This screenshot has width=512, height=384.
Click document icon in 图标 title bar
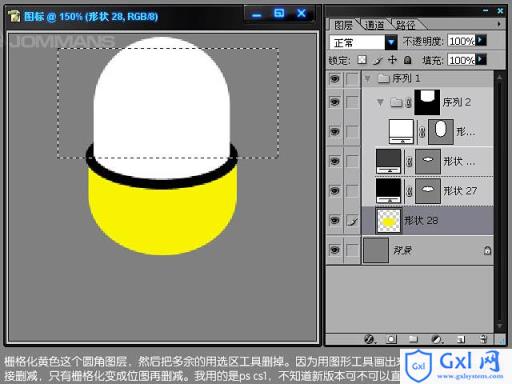[14, 16]
